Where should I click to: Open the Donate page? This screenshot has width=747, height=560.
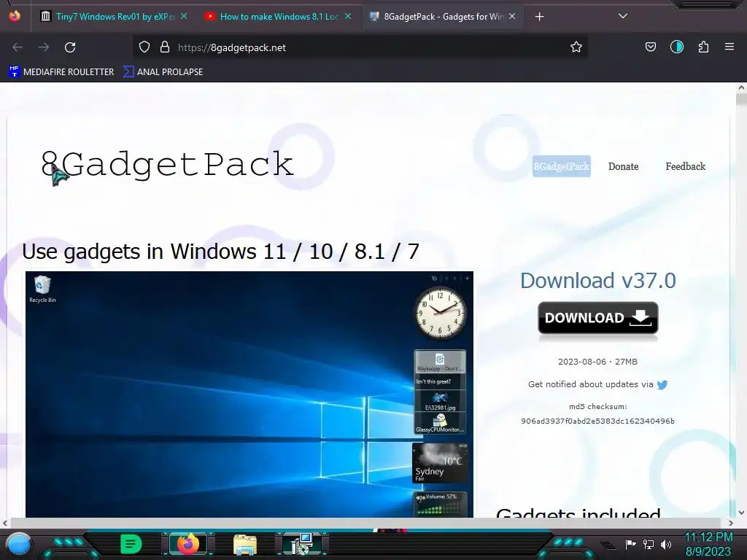tap(623, 166)
